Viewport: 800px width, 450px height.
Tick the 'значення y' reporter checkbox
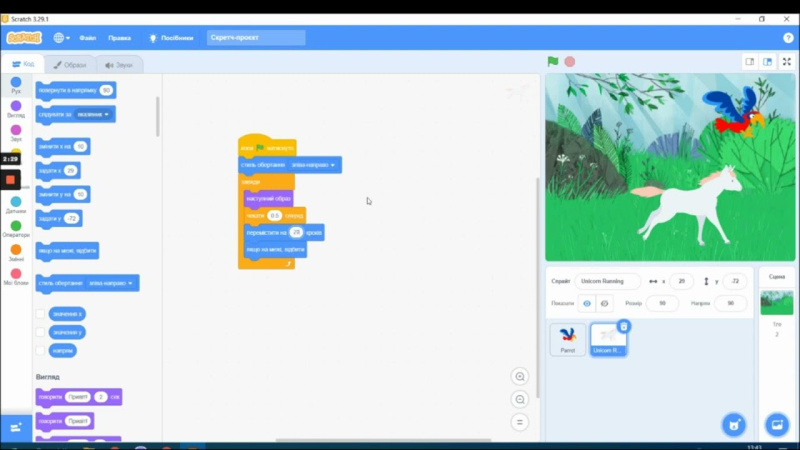(x=41, y=332)
